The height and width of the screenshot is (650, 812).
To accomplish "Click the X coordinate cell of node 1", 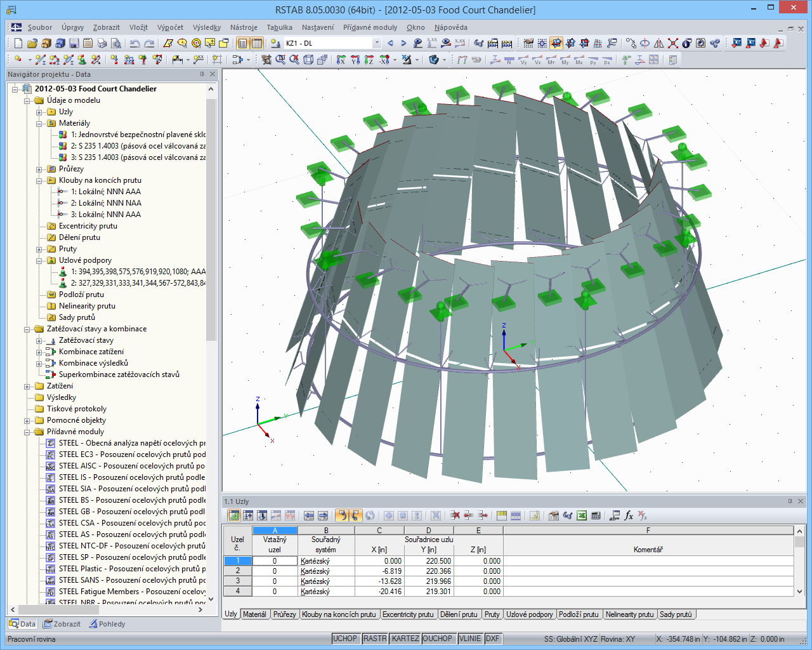I will tap(379, 561).
